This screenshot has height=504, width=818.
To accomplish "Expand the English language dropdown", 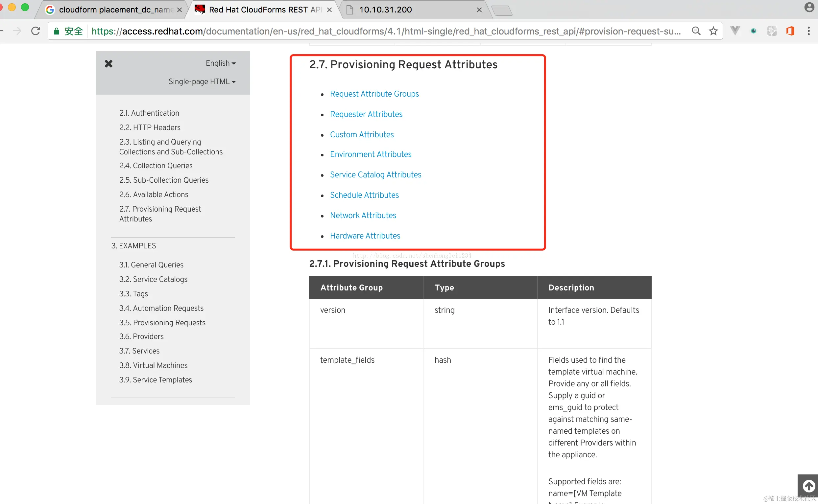I will click(x=220, y=63).
